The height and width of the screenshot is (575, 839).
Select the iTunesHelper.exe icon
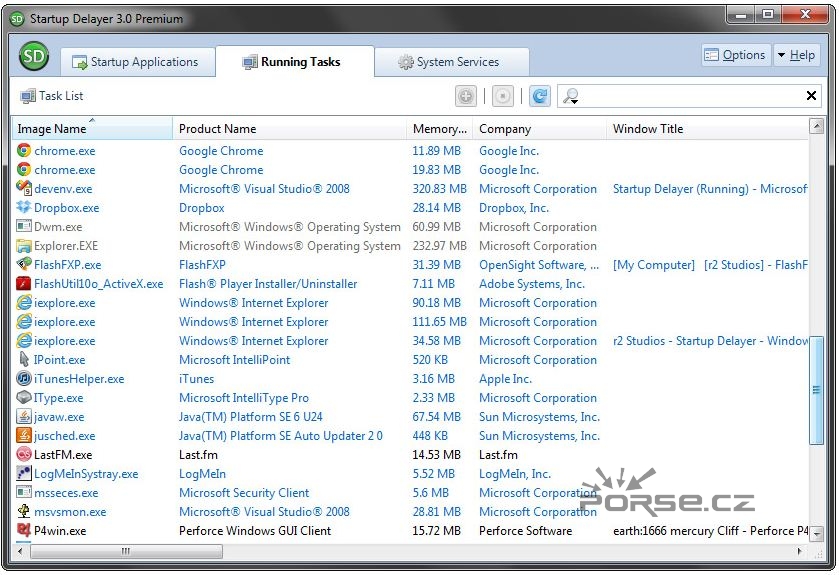pos(24,379)
